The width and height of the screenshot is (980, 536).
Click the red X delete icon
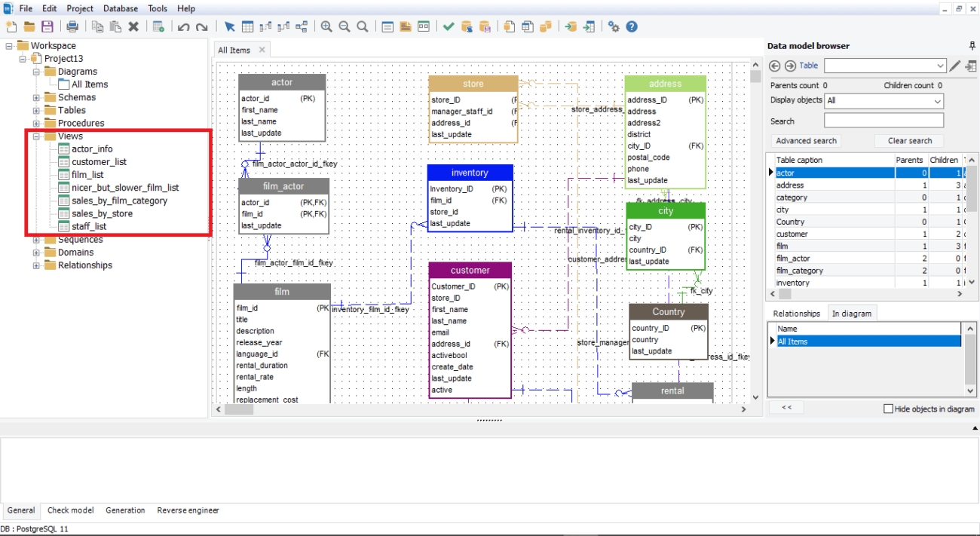[133, 26]
